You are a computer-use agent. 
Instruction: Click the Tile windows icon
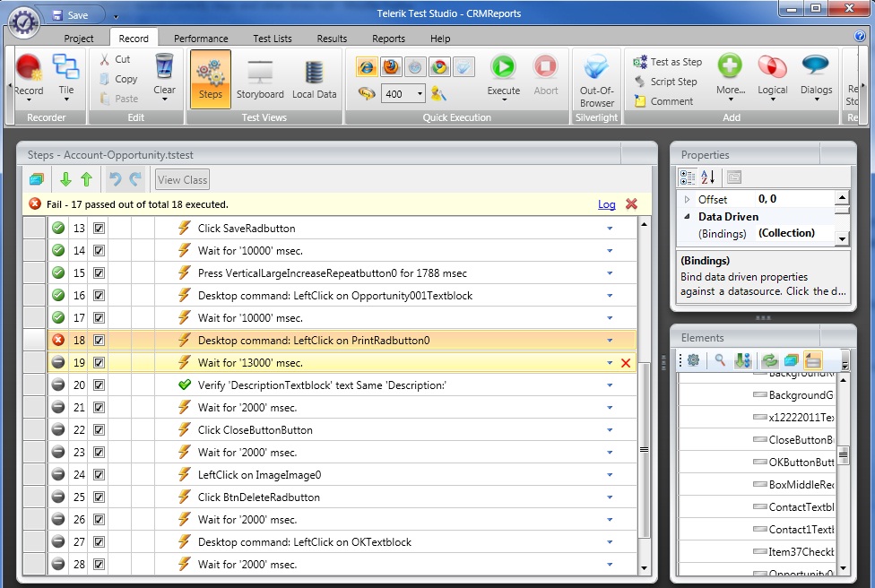tap(65, 68)
